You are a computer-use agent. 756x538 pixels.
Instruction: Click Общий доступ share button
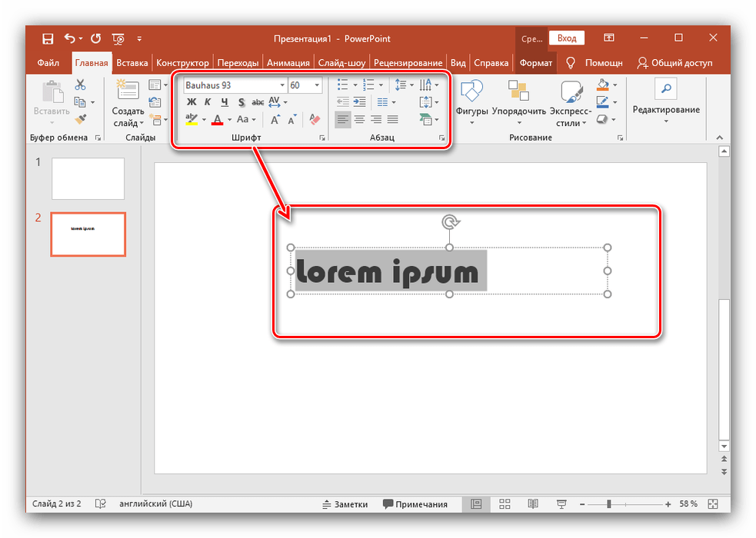point(674,63)
